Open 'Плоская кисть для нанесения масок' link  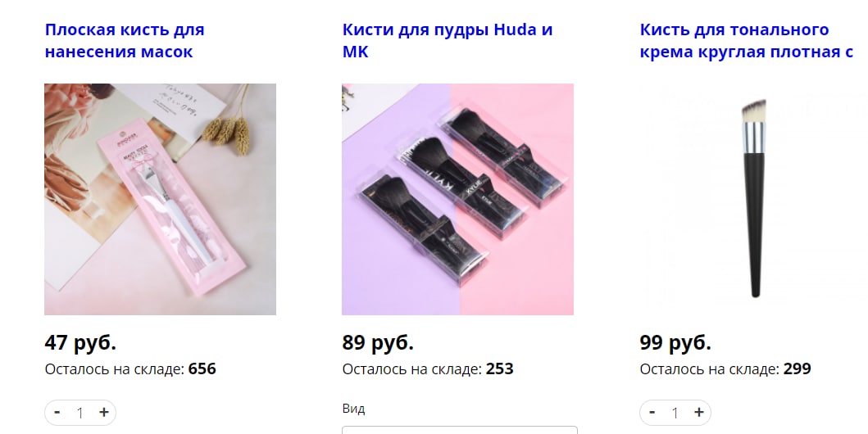(125, 40)
